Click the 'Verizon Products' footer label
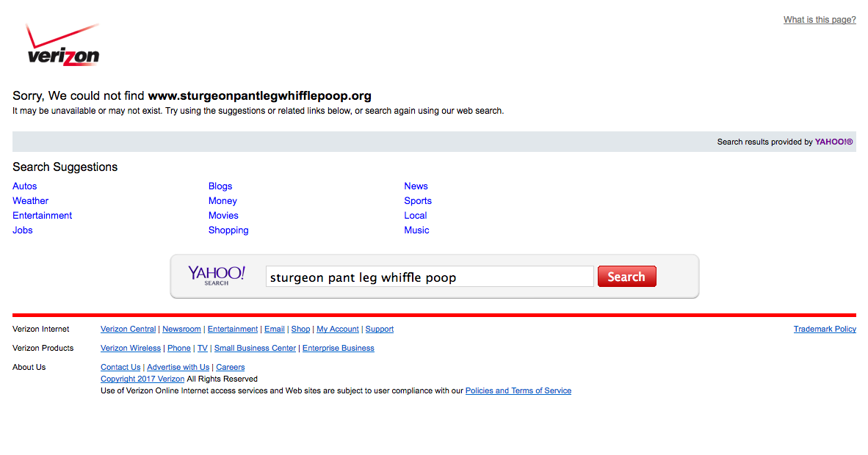Viewport: 868px width, 455px height. pyautogui.click(x=43, y=348)
